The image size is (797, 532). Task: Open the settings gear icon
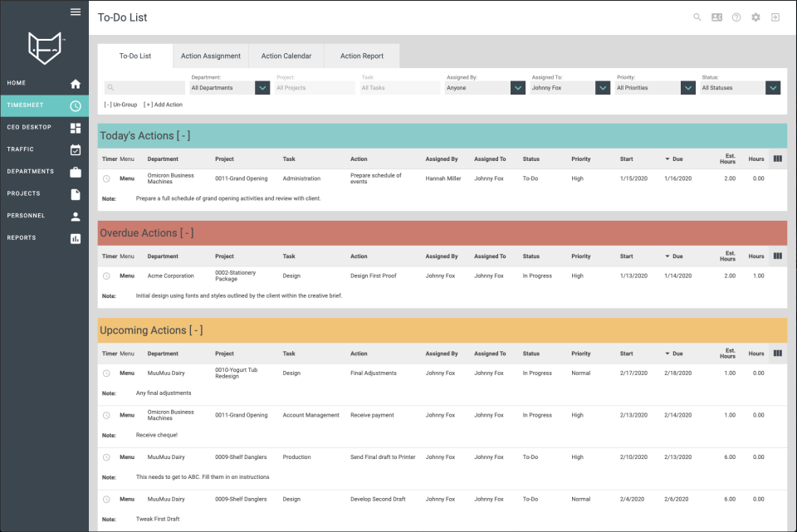point(755,17)
